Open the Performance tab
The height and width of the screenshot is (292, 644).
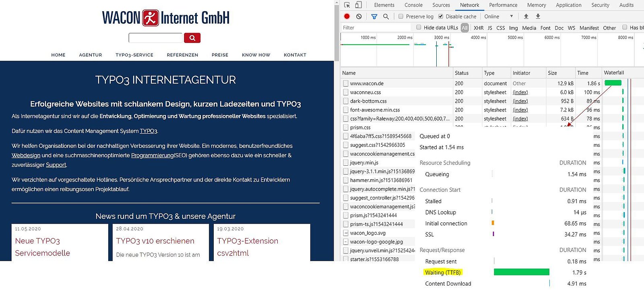[503, 5]
